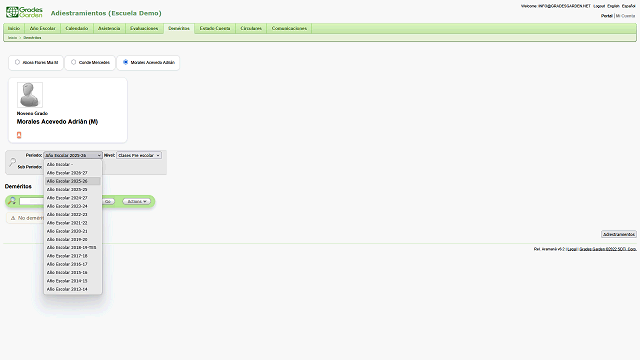
Task: Click the Inicio breadcrumb link
Action: pos(13,38)
